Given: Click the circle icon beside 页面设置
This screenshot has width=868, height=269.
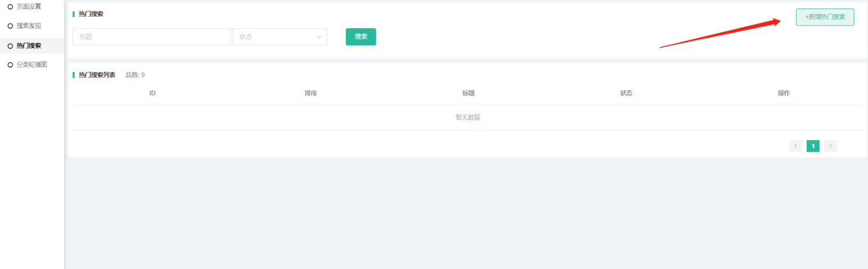Looking at the screenshot, I should click(10, 7).
